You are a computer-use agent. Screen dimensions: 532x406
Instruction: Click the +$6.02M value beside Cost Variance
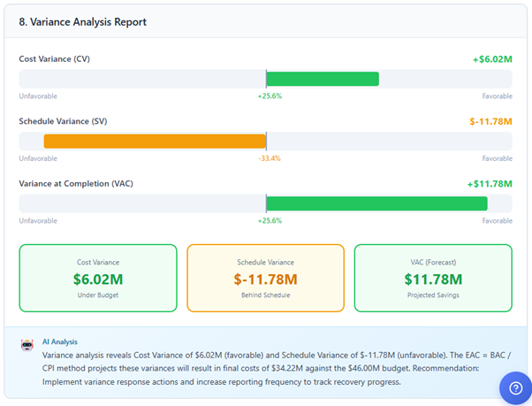point(492,59)
